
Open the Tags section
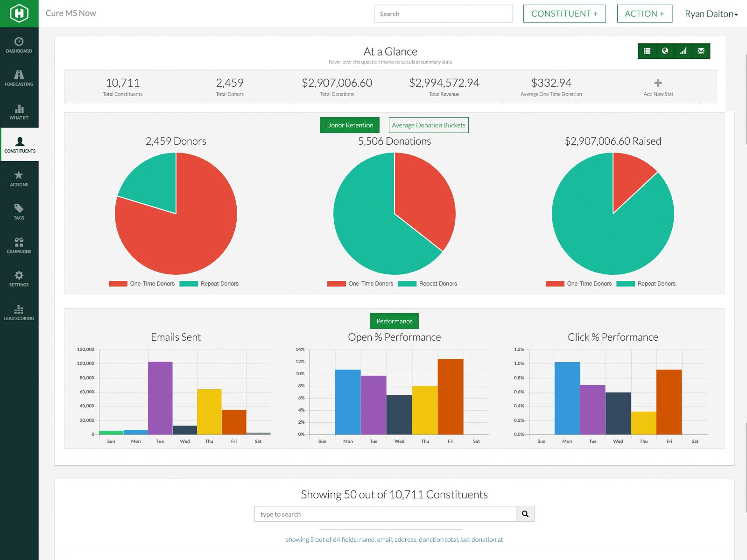pos(19,212)
